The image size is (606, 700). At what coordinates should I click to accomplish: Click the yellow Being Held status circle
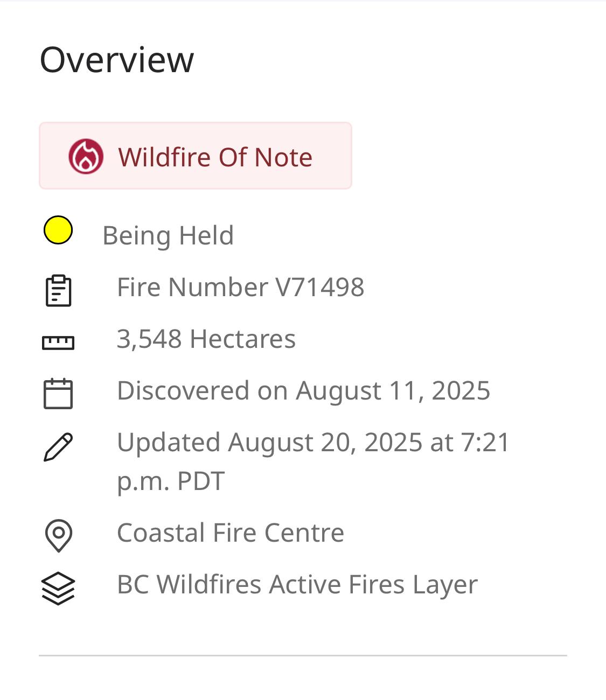click(x=58, y=230)
